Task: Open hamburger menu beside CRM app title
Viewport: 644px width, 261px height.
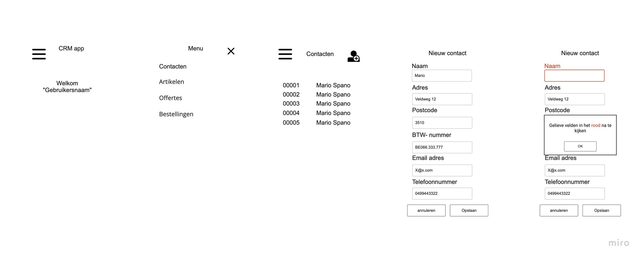Action: [39, 54]
